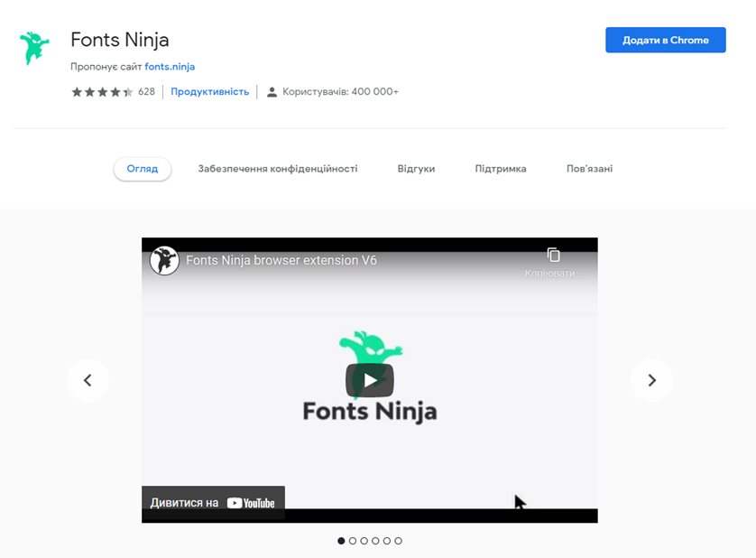The height and width of the screenshot is (558, 756).
Task: Play the Fonts Ninja YouTube video
Action: click(x=370, y=380)
